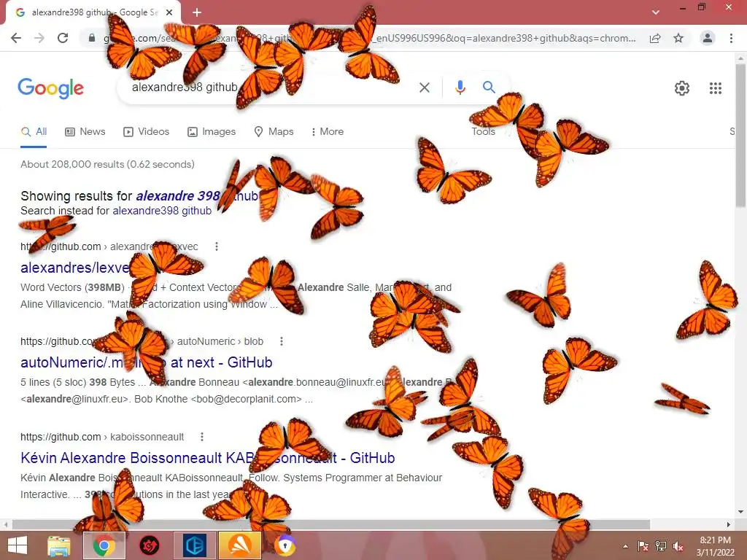The height and width of the screenshot is (560, 747).
Task: Clear the search box with the X
Action: coord(424,87)
